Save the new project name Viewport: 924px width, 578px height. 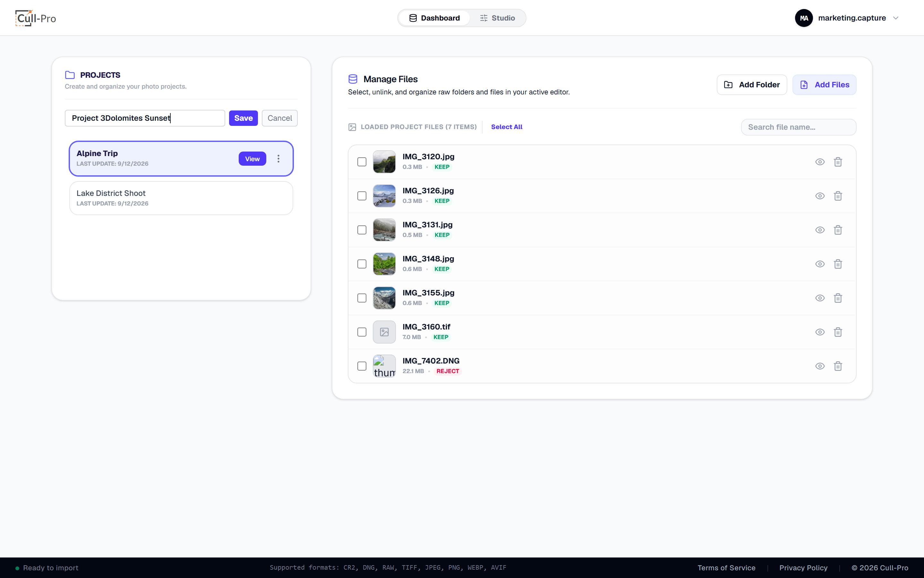pos(243,118)
